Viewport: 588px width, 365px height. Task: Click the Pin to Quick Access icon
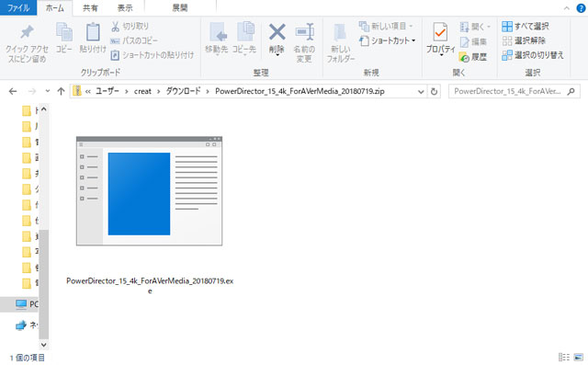27,32
